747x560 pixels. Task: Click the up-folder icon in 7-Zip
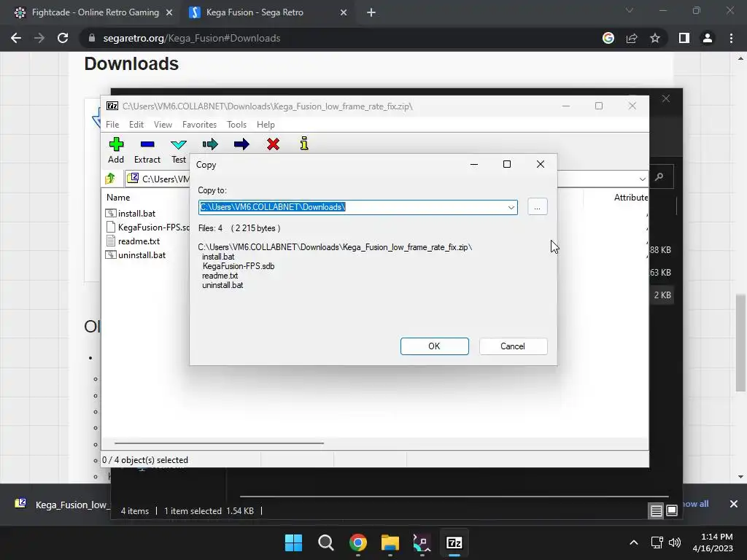point(110,179)
